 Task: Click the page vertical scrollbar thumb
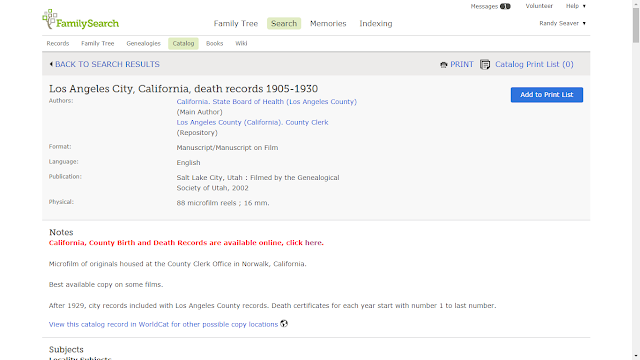pyautogui.click(x=636, y=24)
